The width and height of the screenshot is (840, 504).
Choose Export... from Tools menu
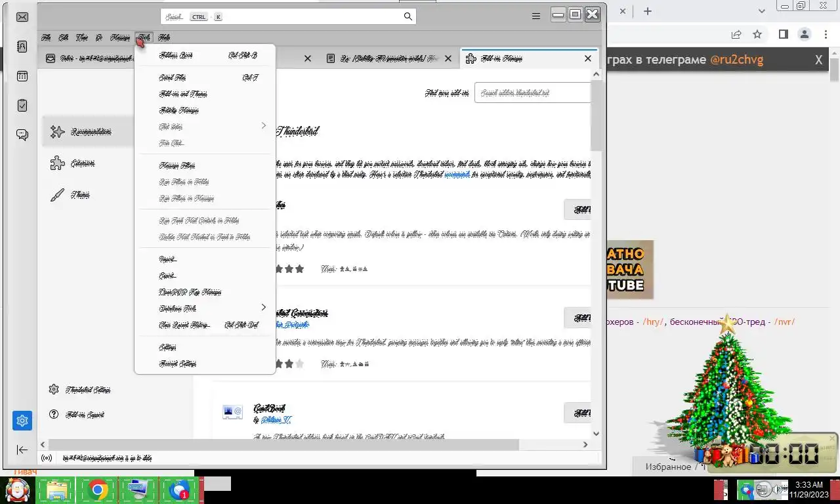(205, 276)
